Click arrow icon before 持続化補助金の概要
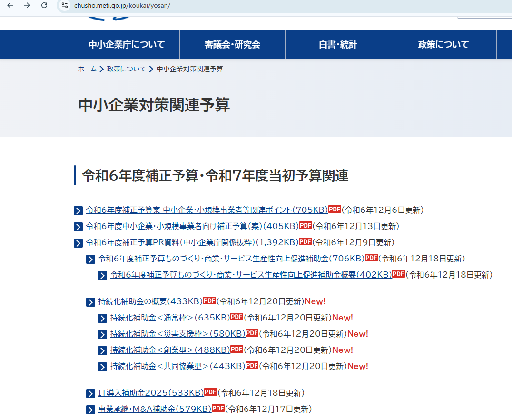This screenshot has width=512, height=420. click(x=90, y=302)
